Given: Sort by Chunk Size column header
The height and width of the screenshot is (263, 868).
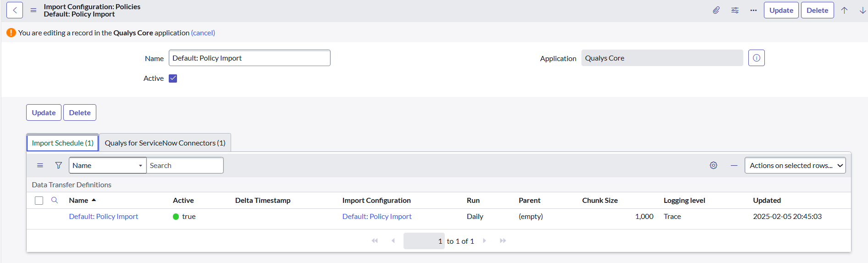Looking at the screenshot, I should click(600, 201).
